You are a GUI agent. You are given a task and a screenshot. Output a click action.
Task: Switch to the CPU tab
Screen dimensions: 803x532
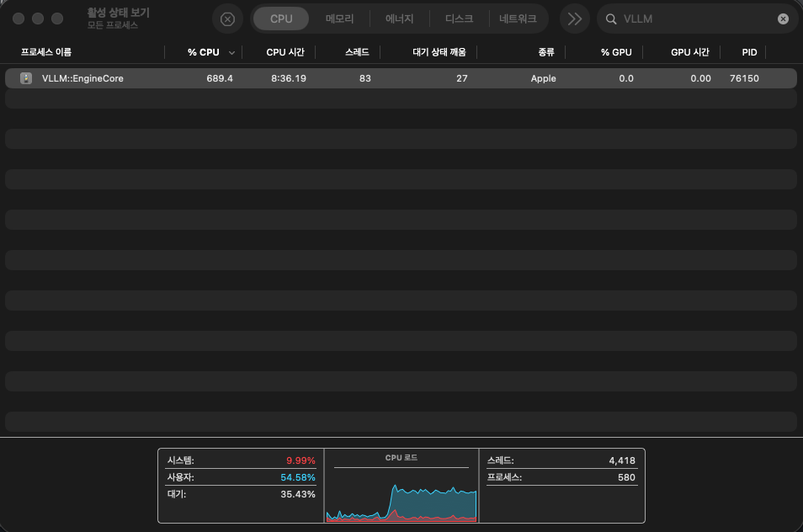(281, 19)
